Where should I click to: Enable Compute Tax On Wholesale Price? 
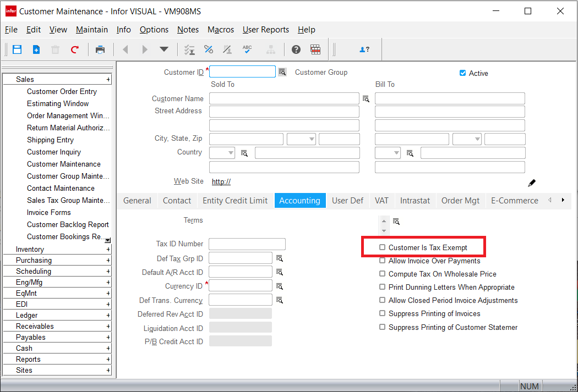(x=382, y=274)
